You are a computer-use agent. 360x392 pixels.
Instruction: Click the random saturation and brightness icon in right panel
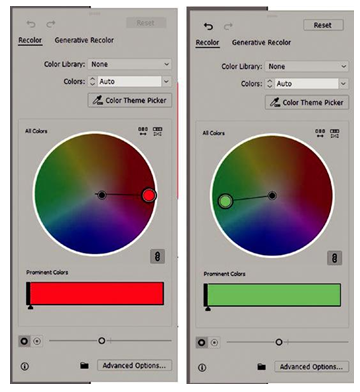coord(334,133)
